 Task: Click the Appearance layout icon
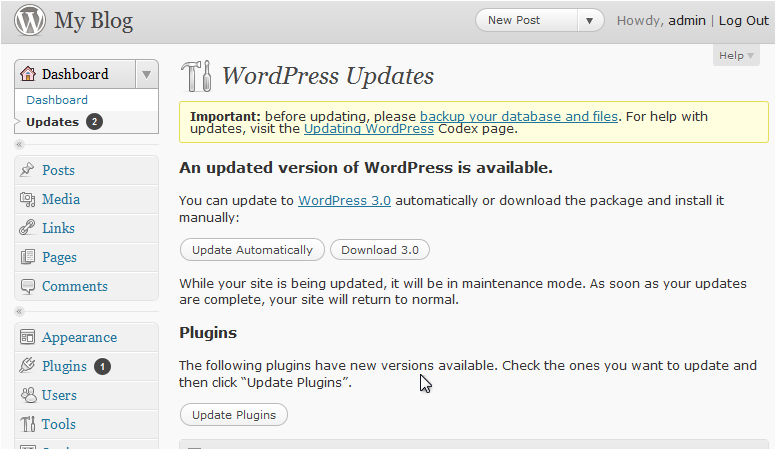(27, 337)
